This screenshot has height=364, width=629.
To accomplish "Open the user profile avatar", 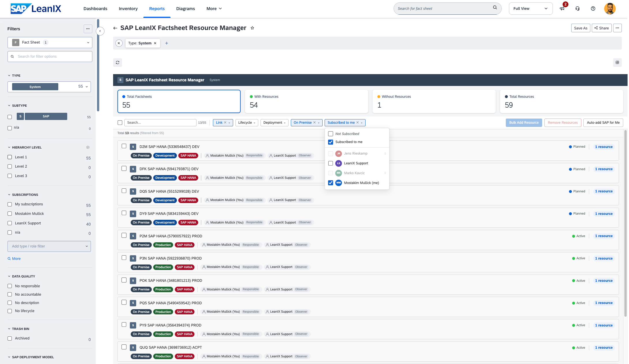I will pyautogui.click(x=610, y=9).
